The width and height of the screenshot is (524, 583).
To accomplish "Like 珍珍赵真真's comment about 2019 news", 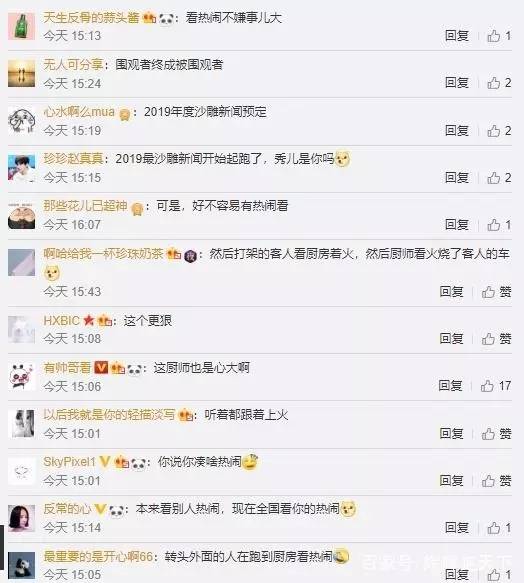I will click(x=499, y=178).
